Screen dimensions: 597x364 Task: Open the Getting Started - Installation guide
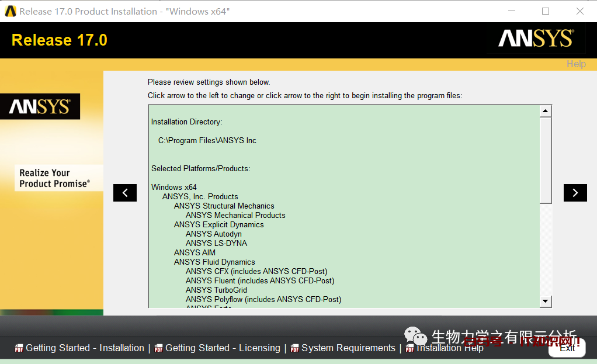pyautogui.click(x=85, y=348)
